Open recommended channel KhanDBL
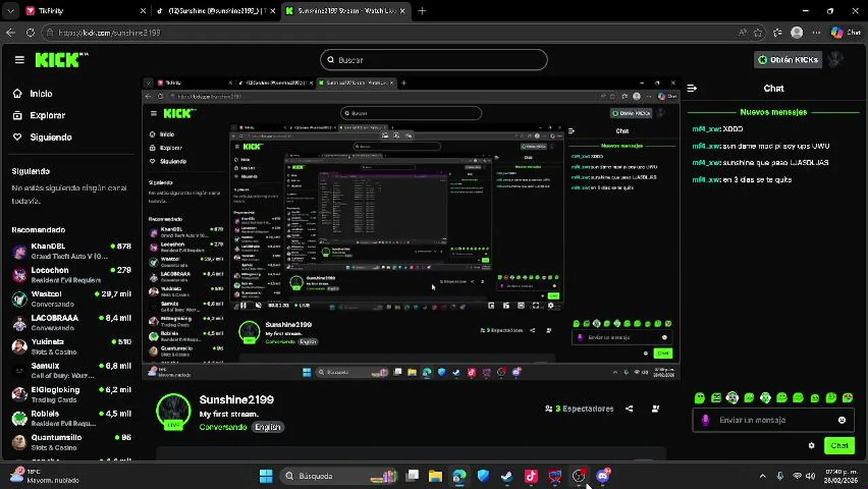 (x=71, y=251)
